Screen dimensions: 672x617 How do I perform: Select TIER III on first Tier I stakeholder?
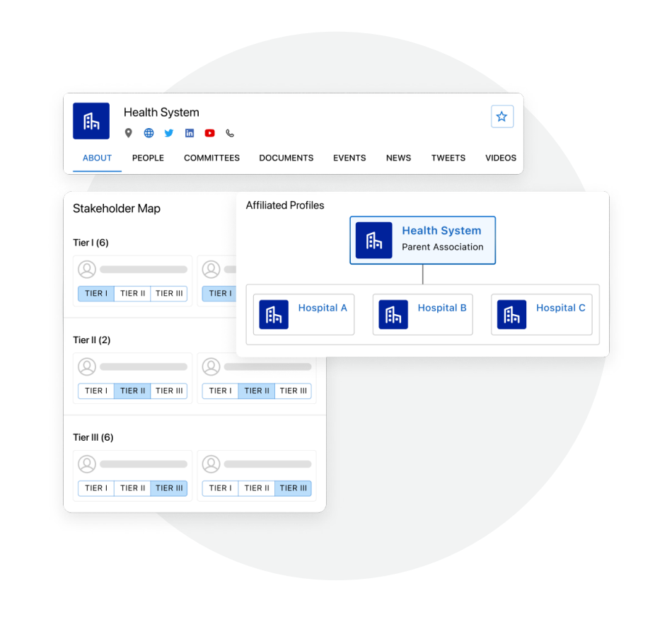pyautogui.click(x=169, y=294)
